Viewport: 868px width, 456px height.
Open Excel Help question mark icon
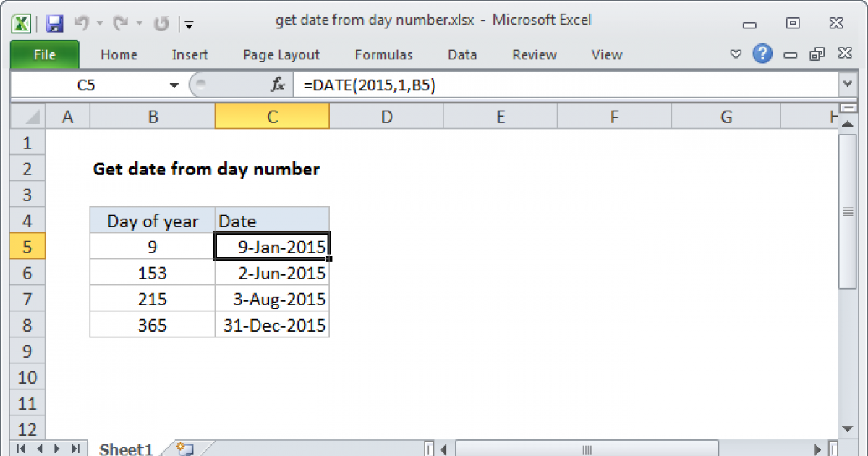point(761,54)
